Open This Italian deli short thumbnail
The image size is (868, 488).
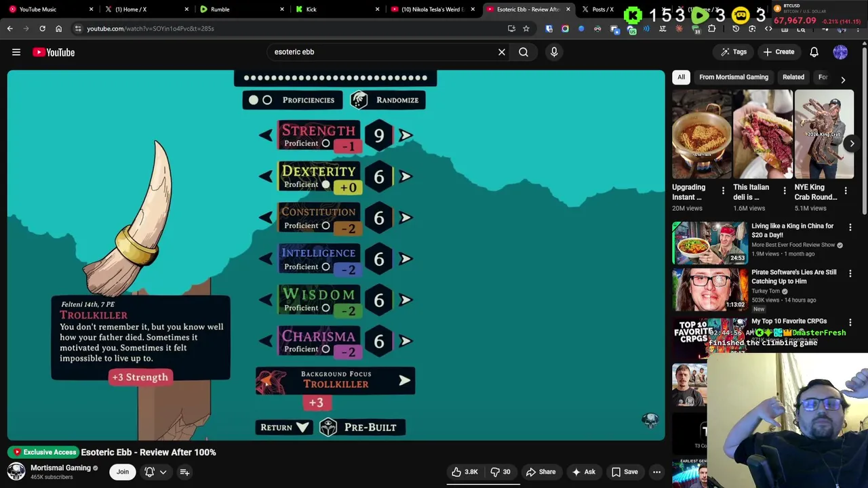(x=763, y=134)
